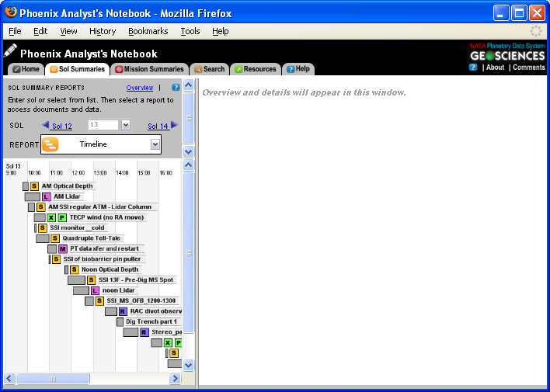Click the PDS Geosciences logo
This screenshot has height=392, width=550.
[507, 52]
